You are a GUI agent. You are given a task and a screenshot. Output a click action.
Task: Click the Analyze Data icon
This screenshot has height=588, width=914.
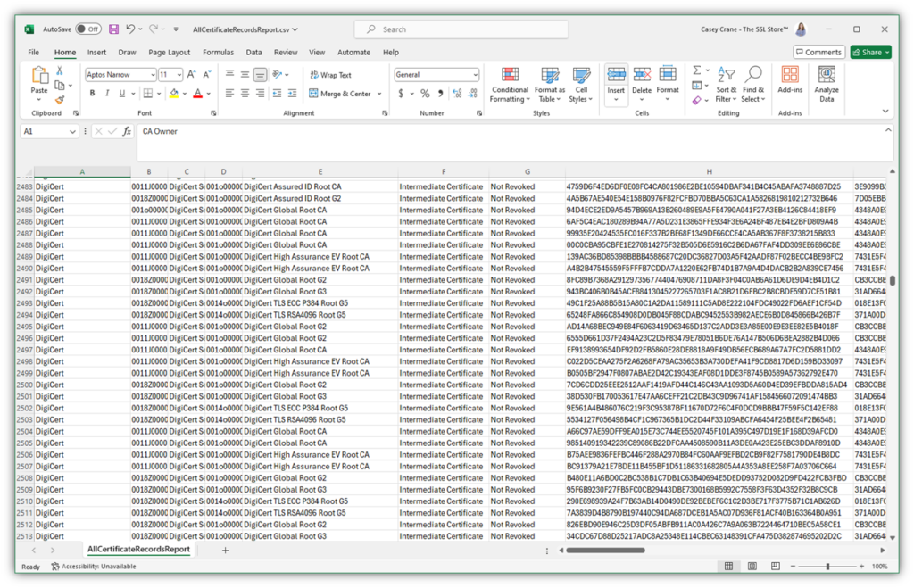click(x=827, y=83)
